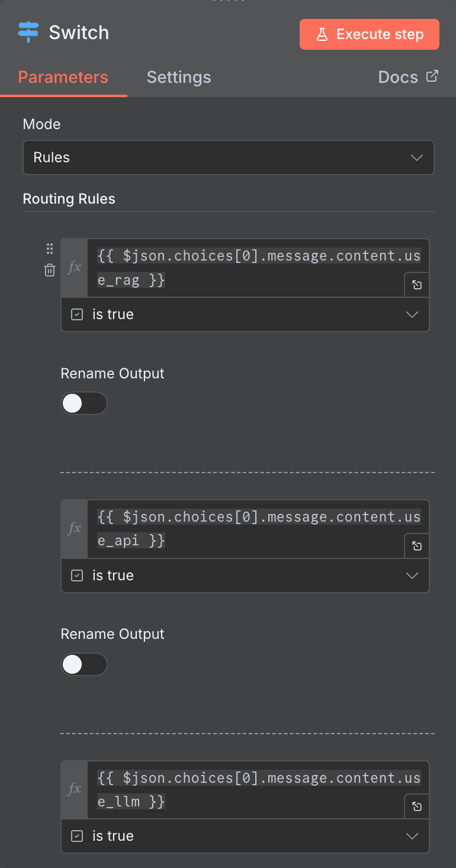Click the use_rag expression input field

coord(249,268)
